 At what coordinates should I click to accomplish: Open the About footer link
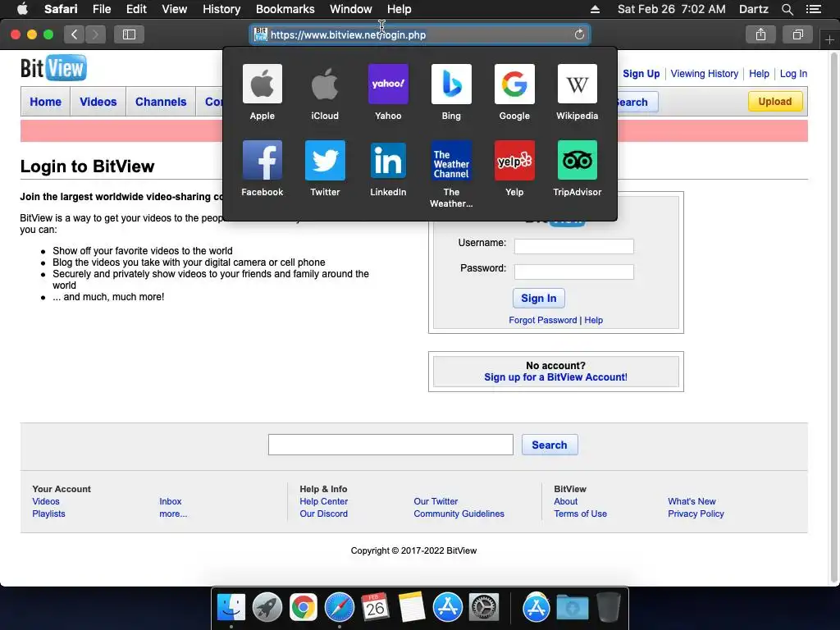[x=566, y=501]
